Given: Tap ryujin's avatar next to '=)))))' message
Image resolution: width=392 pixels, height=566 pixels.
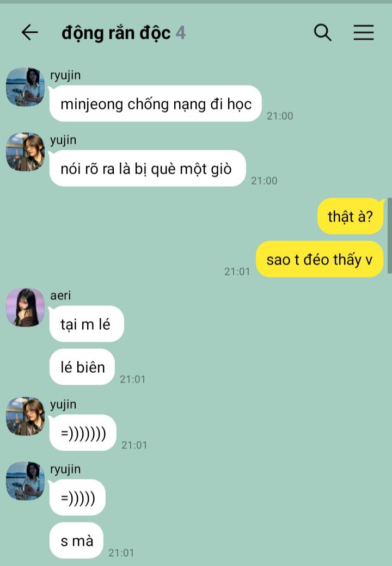Looking at the screenshot, I should (25, 481).
